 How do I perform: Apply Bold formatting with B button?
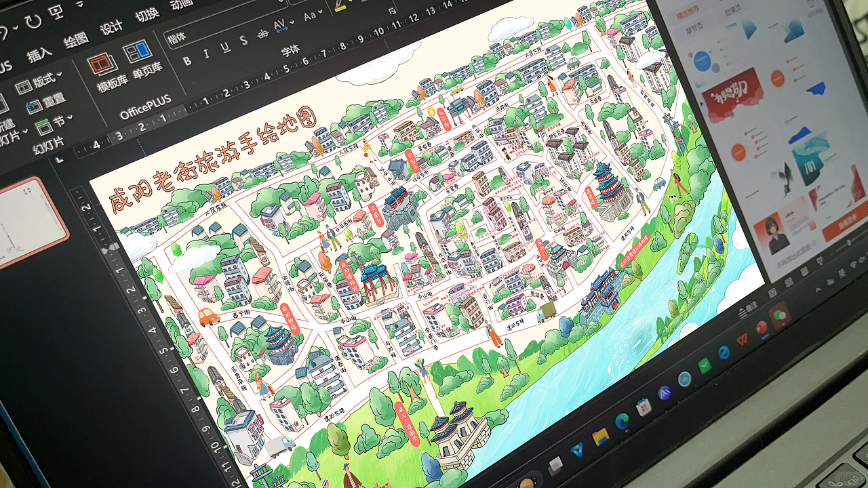(187, 60)
